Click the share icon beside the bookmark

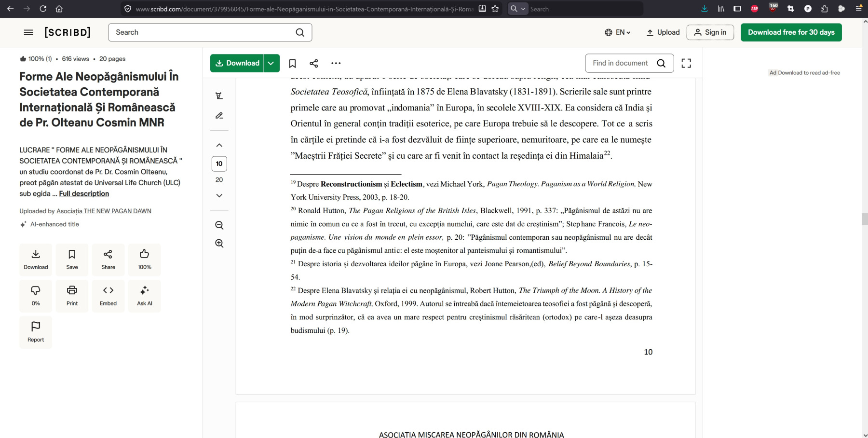(x=314, y=63)
